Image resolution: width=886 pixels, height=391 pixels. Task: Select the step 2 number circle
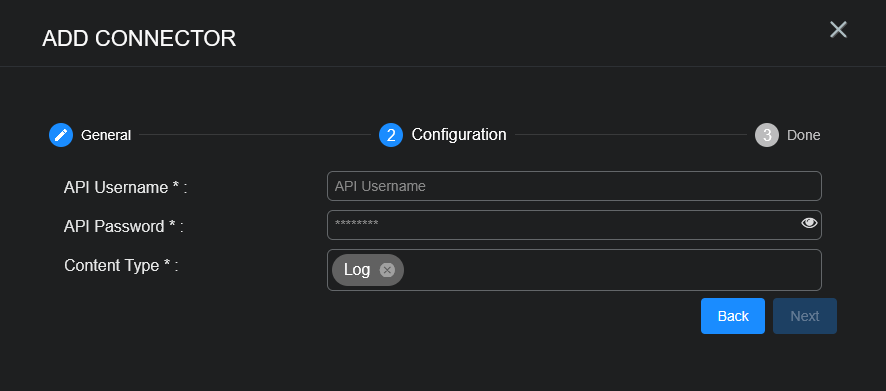pyautogui.click(x=391, y=135)
